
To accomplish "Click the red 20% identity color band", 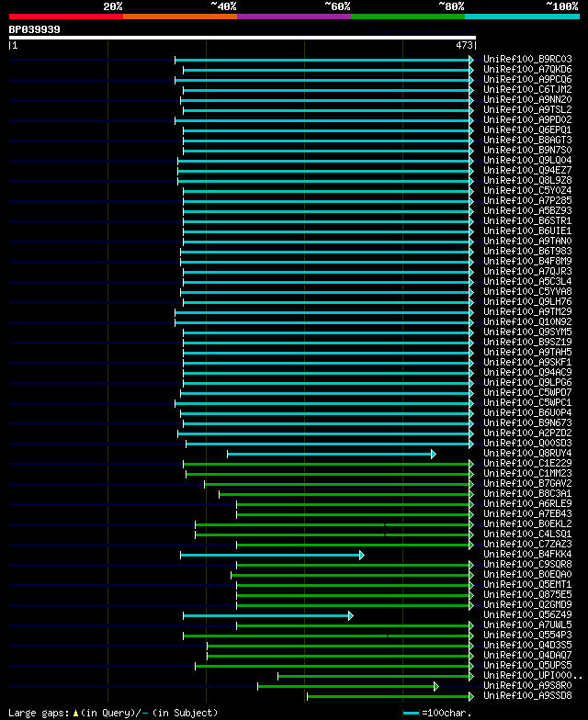I will tap(66, 17).
